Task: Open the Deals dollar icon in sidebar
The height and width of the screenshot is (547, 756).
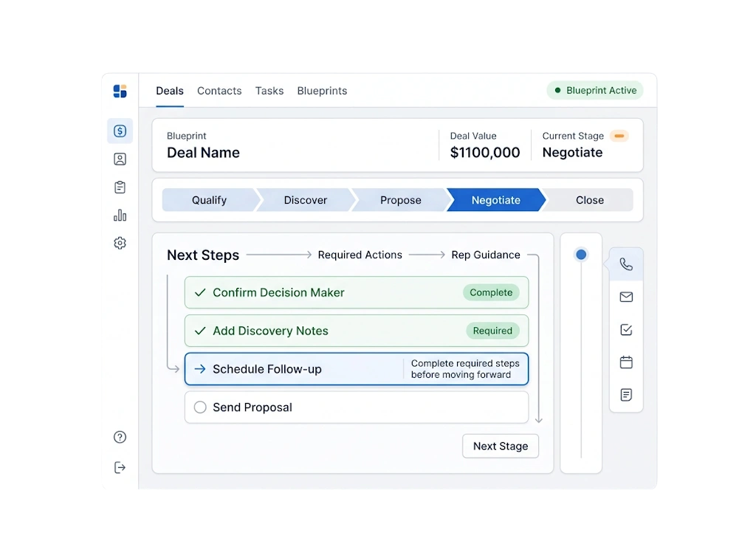Action: 120,131
